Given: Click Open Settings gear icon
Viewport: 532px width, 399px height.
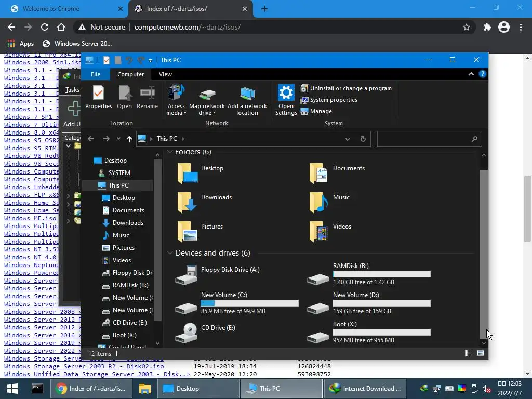Looking at the screenshot, I should tap(286, 100).
